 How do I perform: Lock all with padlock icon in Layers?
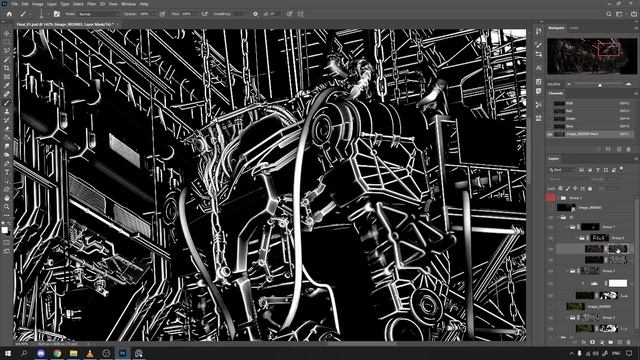[590, 189]
